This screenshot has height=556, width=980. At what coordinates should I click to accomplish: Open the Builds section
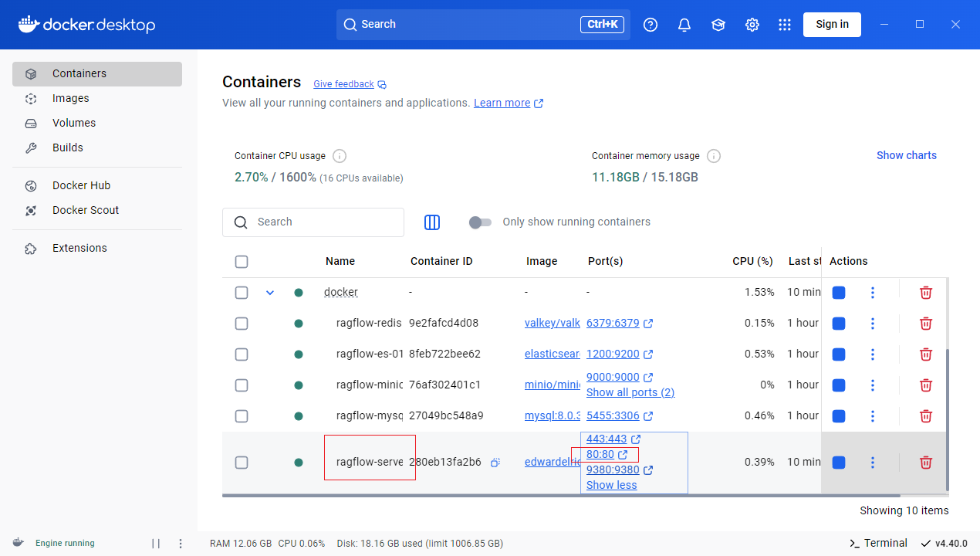click(x=97, y=148)
